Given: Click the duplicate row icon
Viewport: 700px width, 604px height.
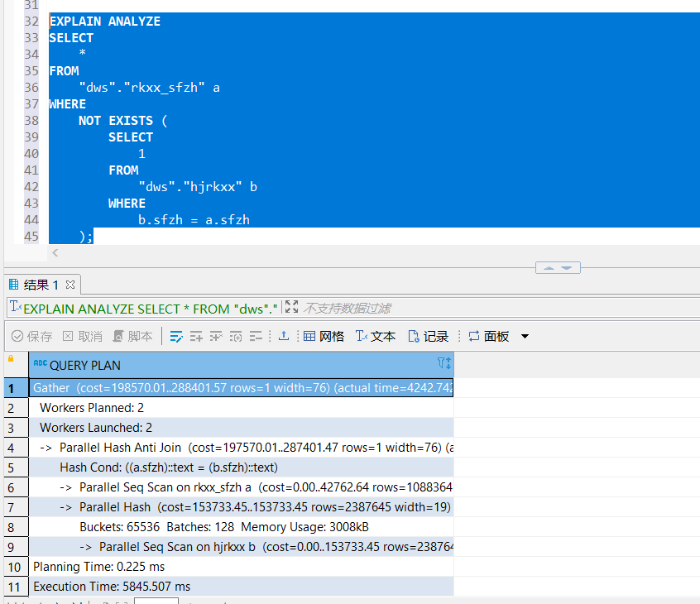Looking at the screenshot, I should (216, 337).
